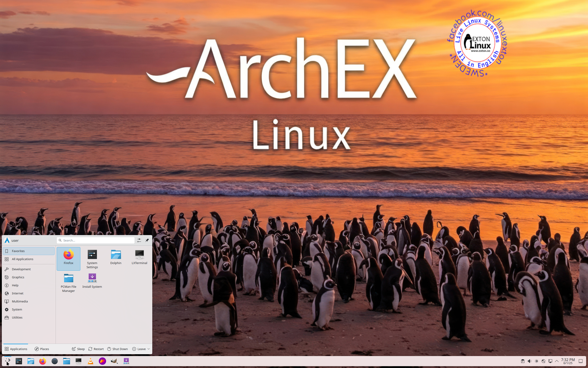Select All Applications category
Screen dimensions: 588x368
pos(29,259)
